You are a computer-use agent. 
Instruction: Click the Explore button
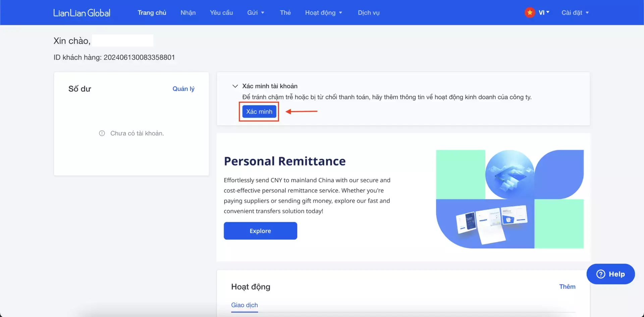pos(260,231)
